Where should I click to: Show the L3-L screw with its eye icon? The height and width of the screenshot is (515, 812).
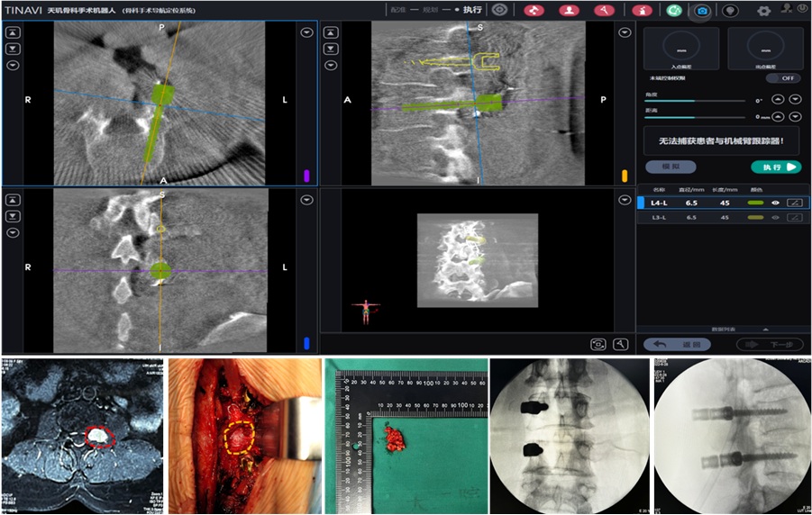pyautogui.click(x=775, y=217)
